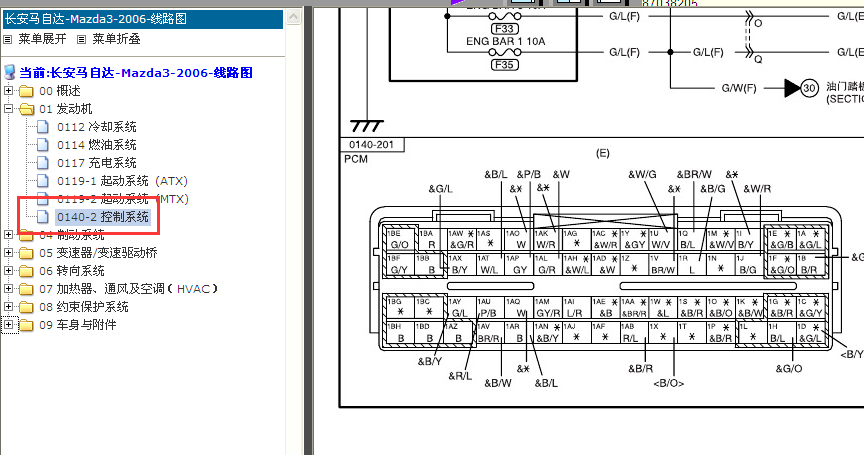864x455 pixels.
Task: Click the 菜单折叠 collapse-all link
Action: pos(116,39)
